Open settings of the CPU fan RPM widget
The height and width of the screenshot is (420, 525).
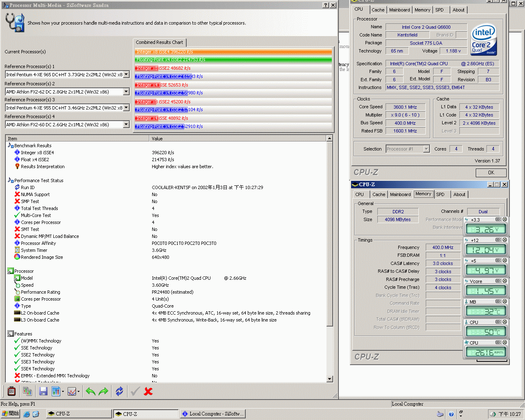click(498, 342)
